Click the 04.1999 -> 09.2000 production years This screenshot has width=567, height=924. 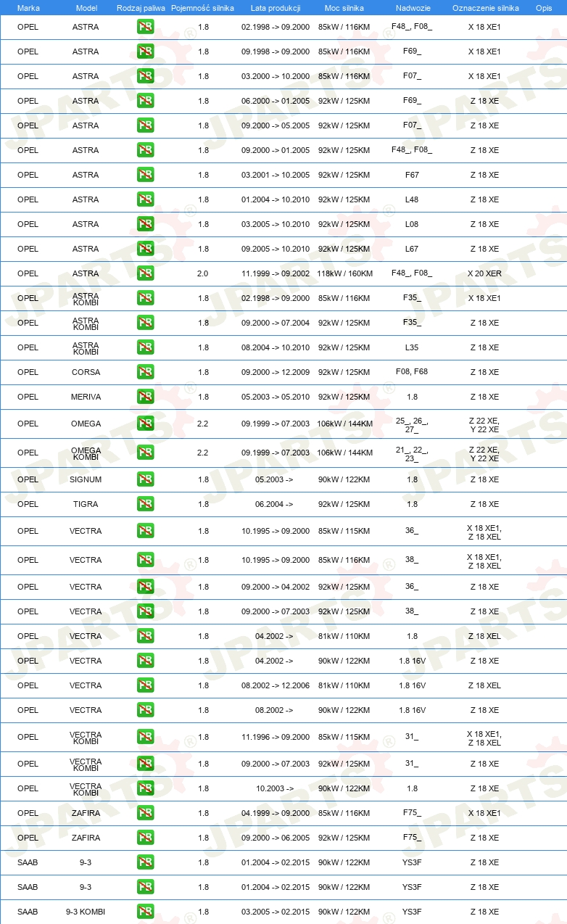click(276, 813)
